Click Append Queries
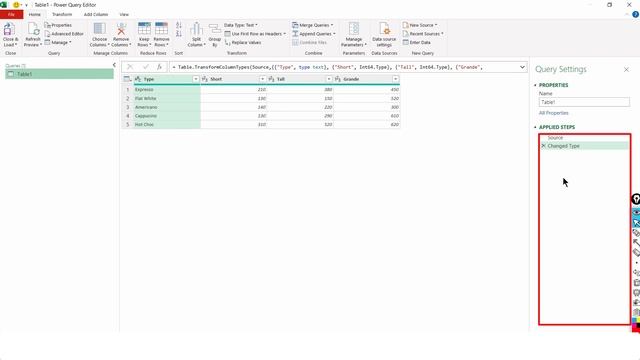 [x=313, y=34]
